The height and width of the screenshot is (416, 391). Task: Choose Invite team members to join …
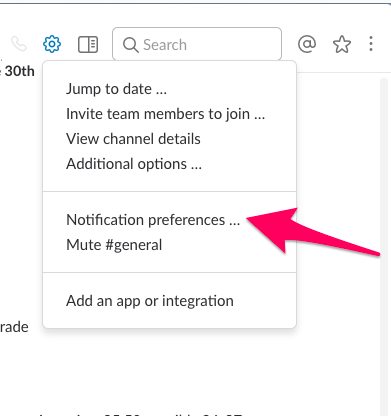[x=166, y=114]
